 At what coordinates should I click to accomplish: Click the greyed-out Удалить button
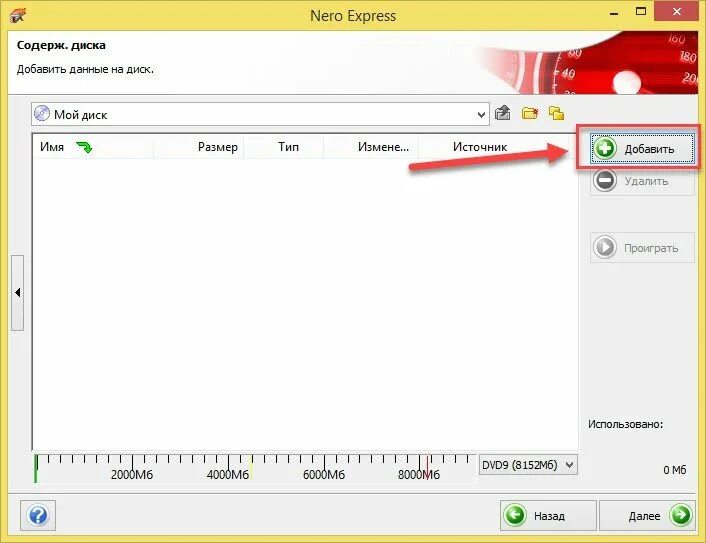coord(642,181)
